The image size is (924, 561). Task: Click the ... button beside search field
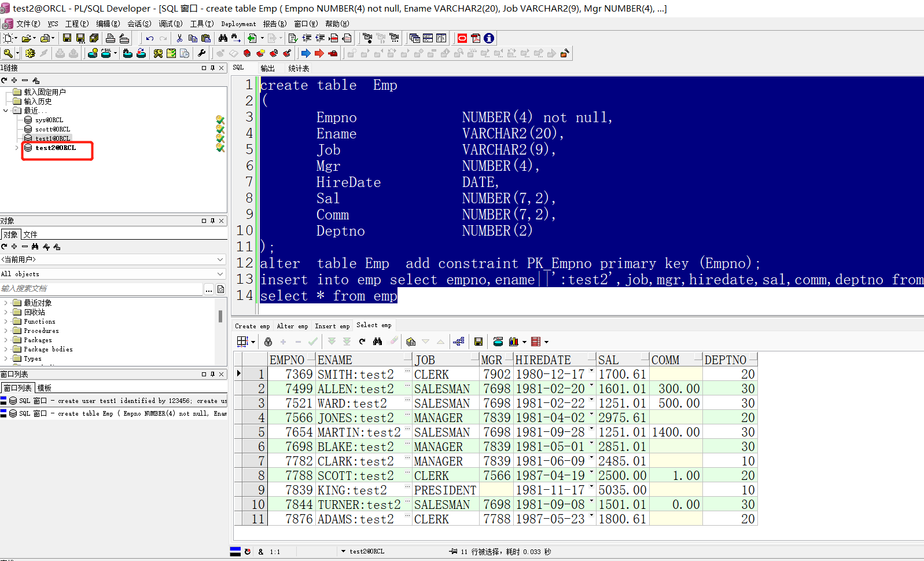[208, 289]
